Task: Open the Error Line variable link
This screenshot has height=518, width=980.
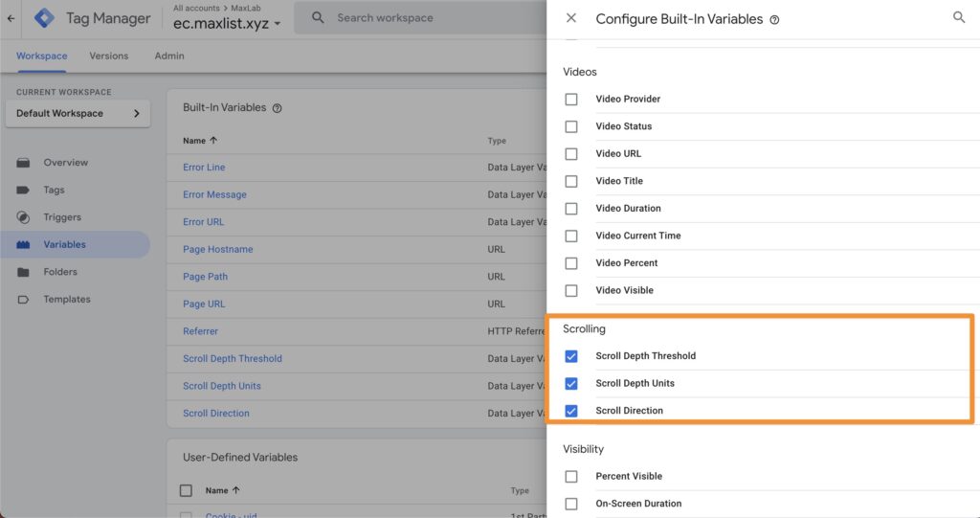Action: click(x=204, y=168)
